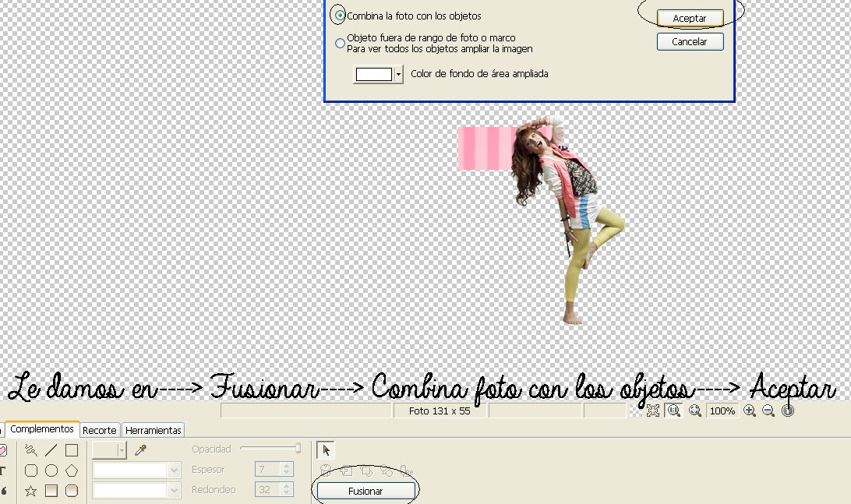
Task: Pick a color with the eyedropper tool
Action: (140, 449)
